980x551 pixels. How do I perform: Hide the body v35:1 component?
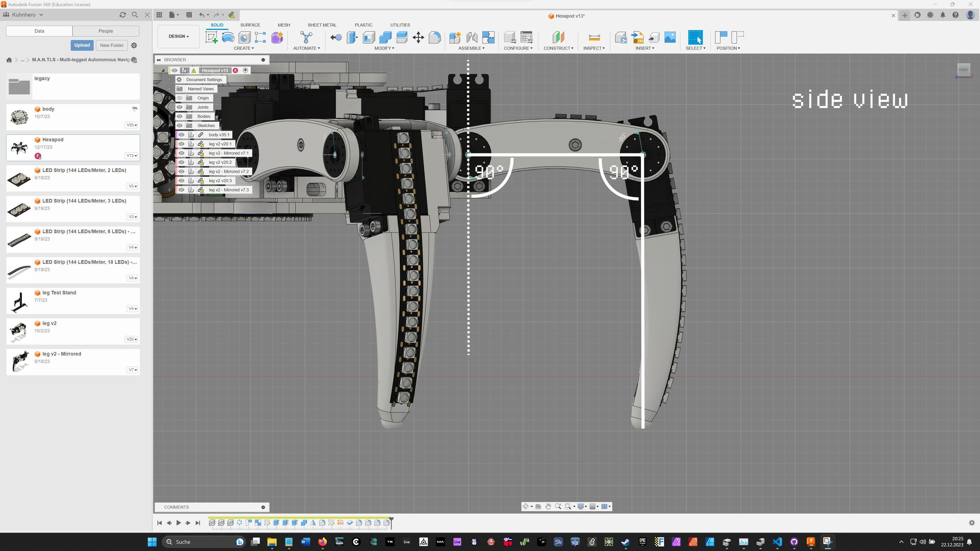tap(181, 135)
